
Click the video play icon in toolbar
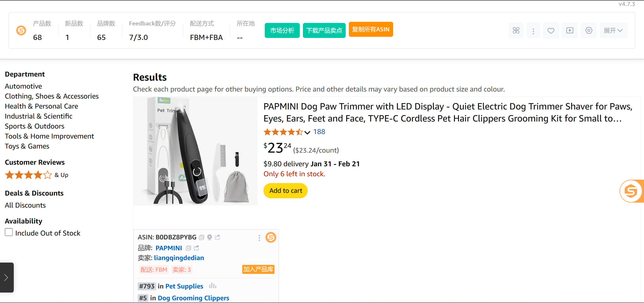click(569, 30)
